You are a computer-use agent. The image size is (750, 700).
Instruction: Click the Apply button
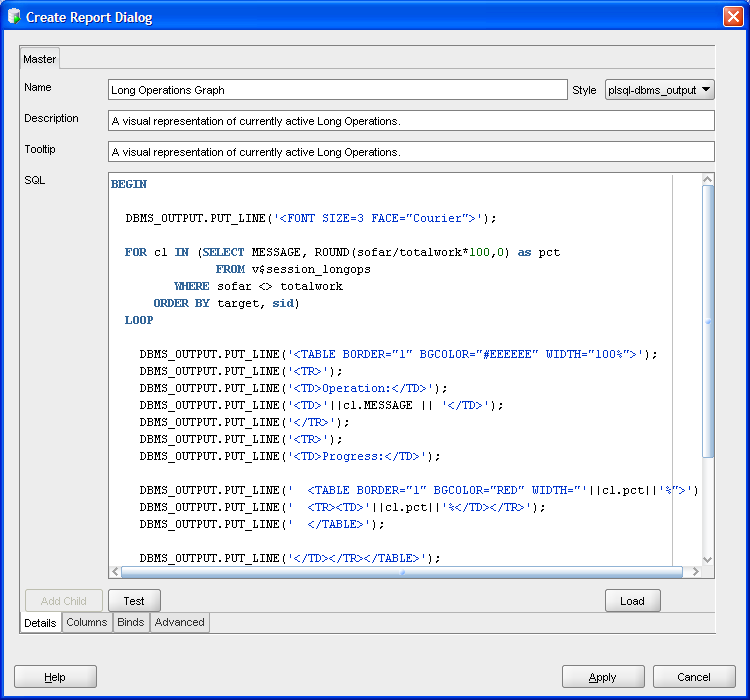pos(602,677)
